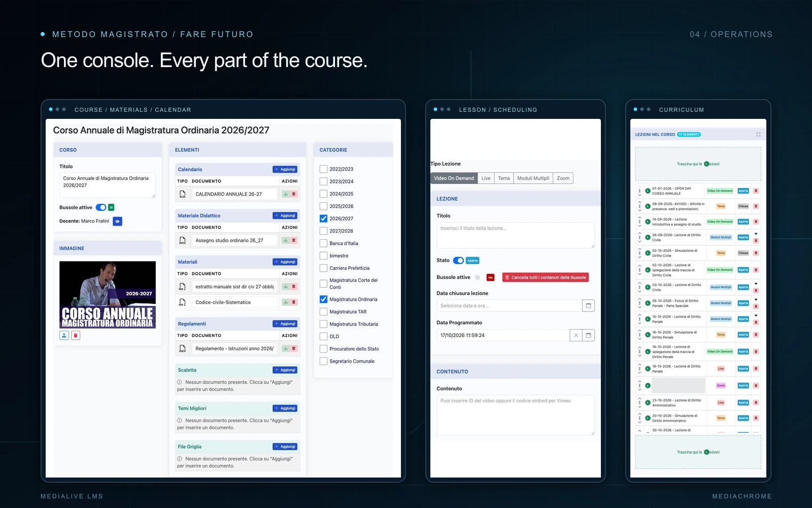Image resolution: width=812 pixels, height=508 pixels.
Task: Check the Banca d'Italia category
Action: (323, 243)
